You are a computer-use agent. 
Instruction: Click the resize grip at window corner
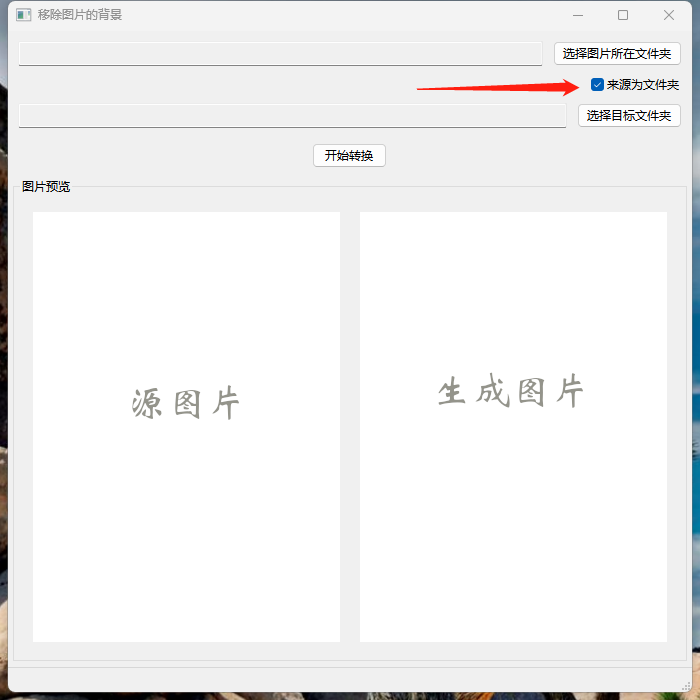coord(686,687)
